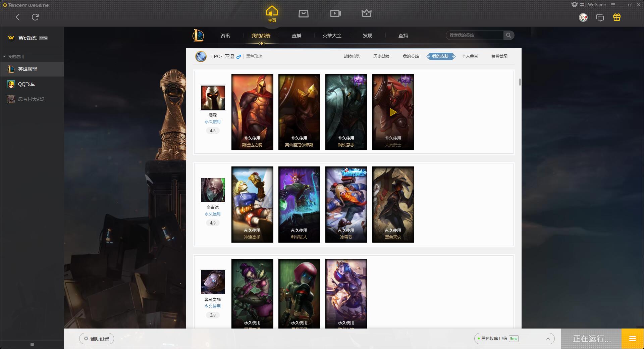
Task: Collapse the 我的应用 section
Action: click(x=13, y=56)
